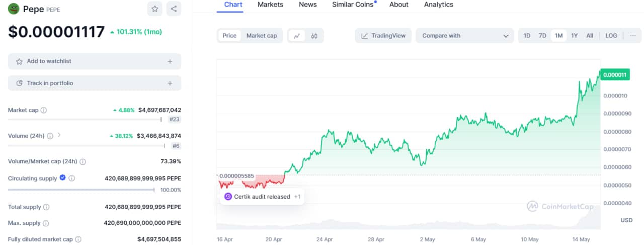Viewport: 644px width, 245px height.
Task: Click the share icon next to Pepe
Action: pyautogui.click(x=174, y=9)
